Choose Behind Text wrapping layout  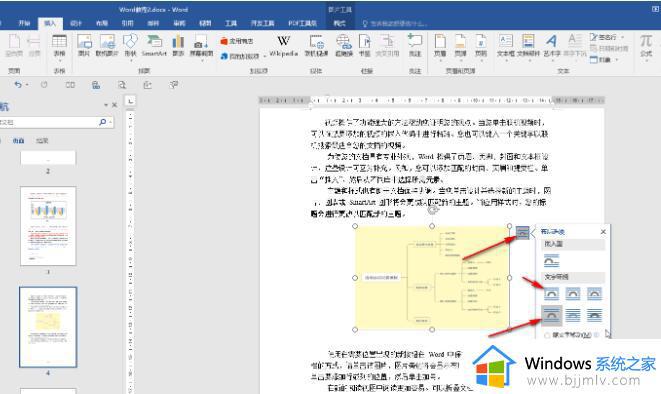pos(573,315)
